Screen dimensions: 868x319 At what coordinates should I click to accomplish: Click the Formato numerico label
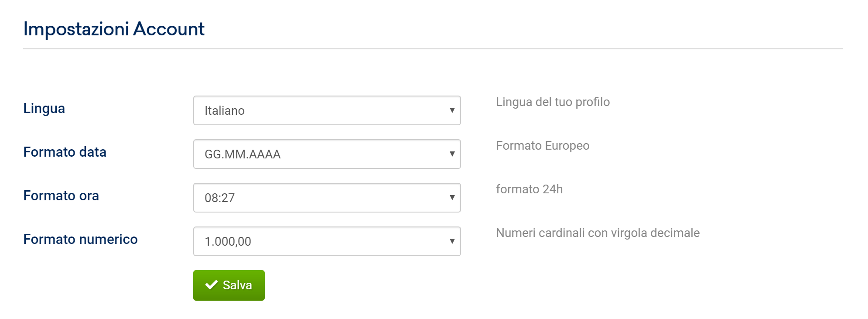pos(80,239)
